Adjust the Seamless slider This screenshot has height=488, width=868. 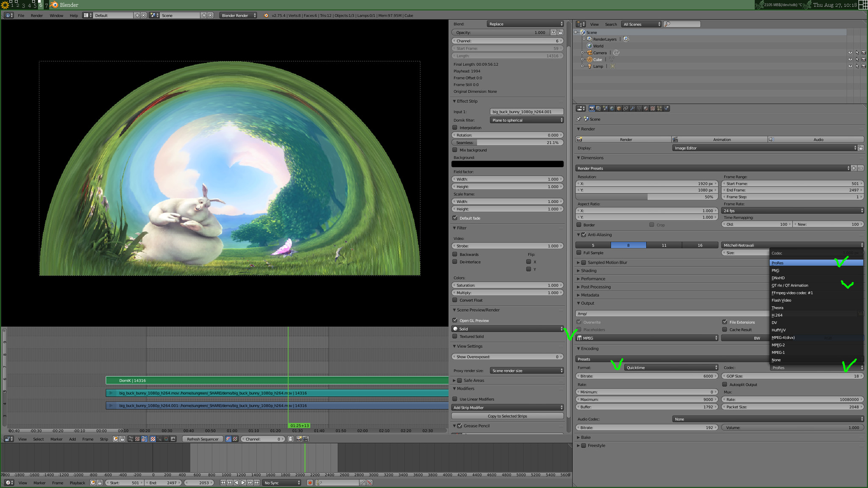point(507,143)
